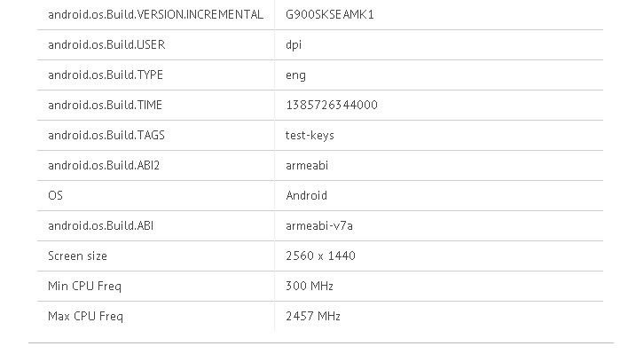Click the 2457 MHz maximum frequency value

click(x=313, y=316)
